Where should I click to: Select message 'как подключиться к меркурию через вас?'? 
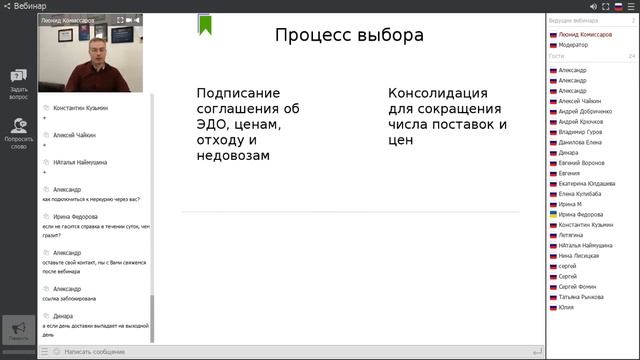[91, 199]
